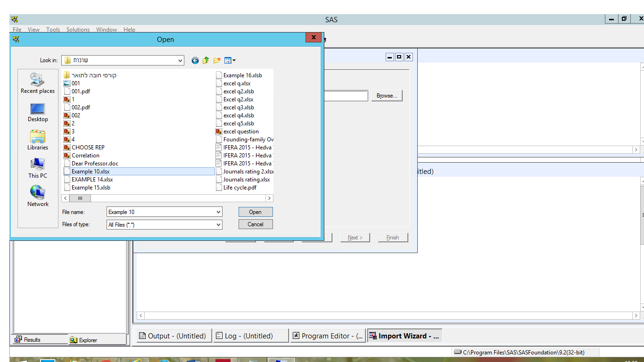Viewport: 644px width, 362px height.
Task: Click the file list scroll left arrow
Action: click(66, 198)
